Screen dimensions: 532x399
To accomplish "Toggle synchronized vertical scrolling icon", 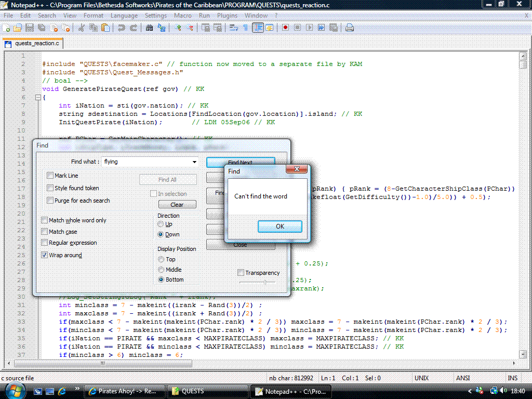I will click(206, 28).
